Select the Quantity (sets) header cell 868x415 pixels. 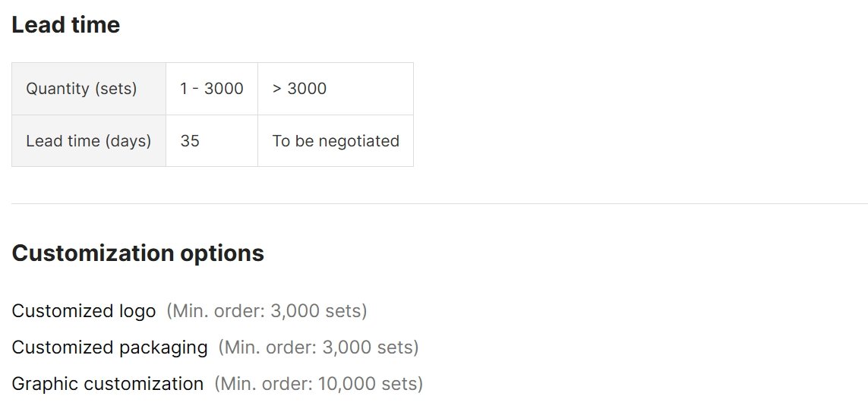tap(89, 89)
